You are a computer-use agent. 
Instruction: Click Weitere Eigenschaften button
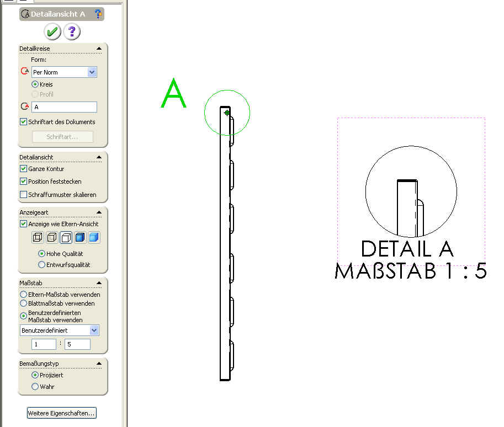[x=62, y=413]
